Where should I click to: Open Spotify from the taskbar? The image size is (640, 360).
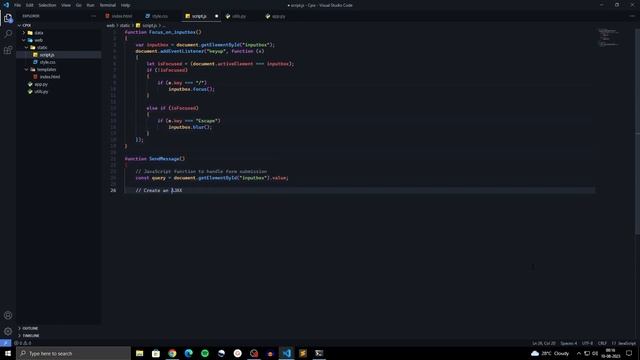tap(205, 353)
